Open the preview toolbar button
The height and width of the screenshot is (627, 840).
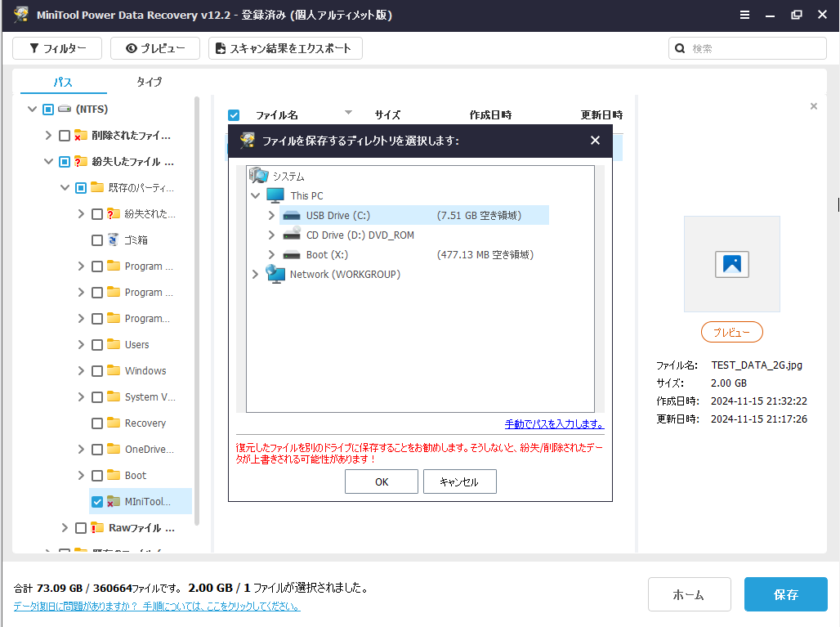tap(154, 48)
